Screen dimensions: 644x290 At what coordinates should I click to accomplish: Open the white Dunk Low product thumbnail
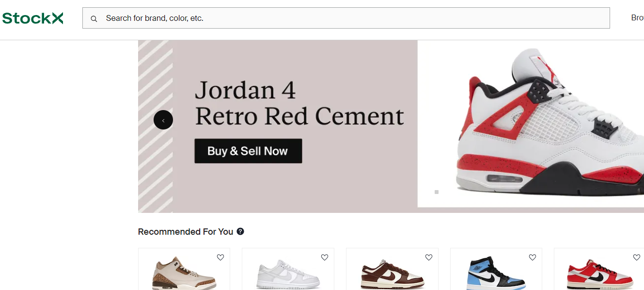(x=288, y=276)
